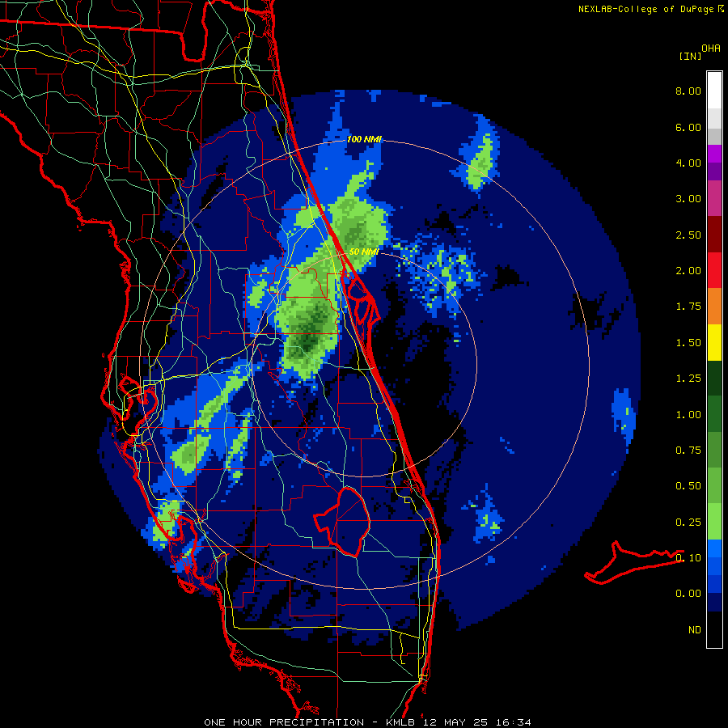Click the 1.50 legend value label
Image resolution: width=728 pixels, height=728 pixels.
688,343
